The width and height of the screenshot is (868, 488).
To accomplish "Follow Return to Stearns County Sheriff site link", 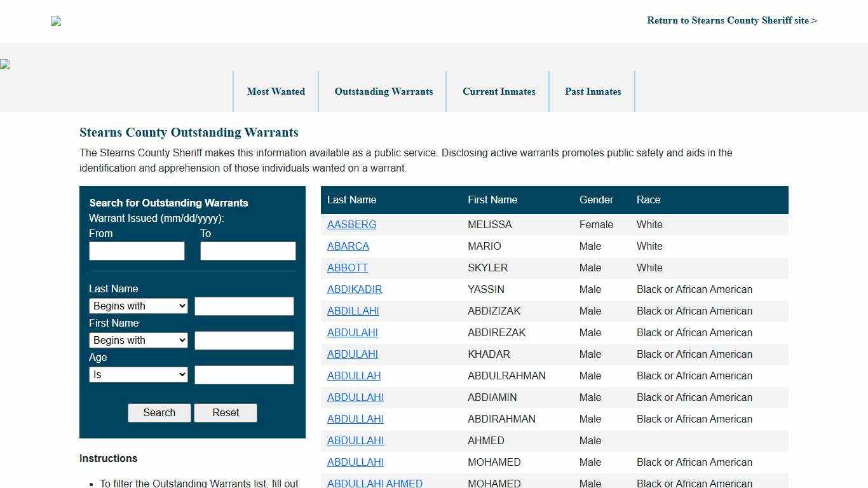I will [732, 20].
